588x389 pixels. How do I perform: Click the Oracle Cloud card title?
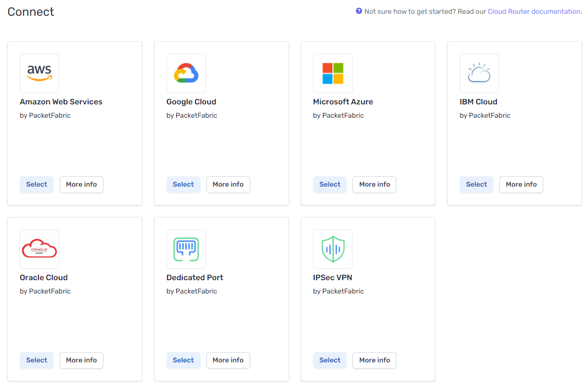44,278
